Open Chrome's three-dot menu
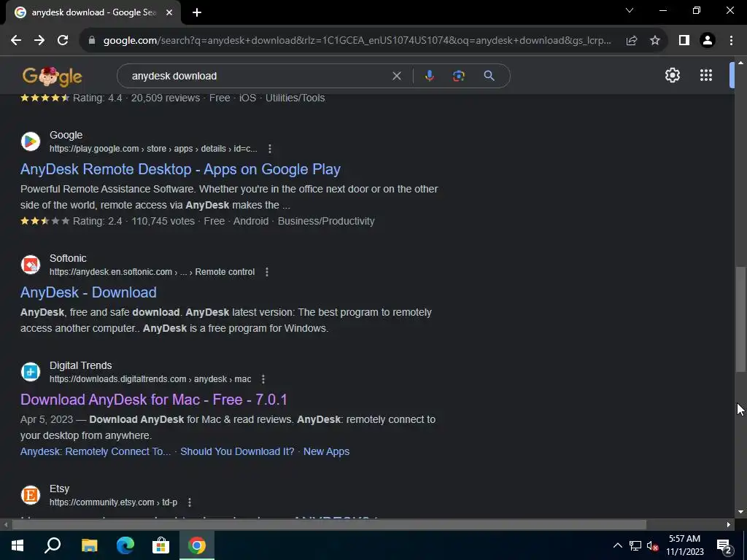747x560 pixels. click(x=731, y=41)
